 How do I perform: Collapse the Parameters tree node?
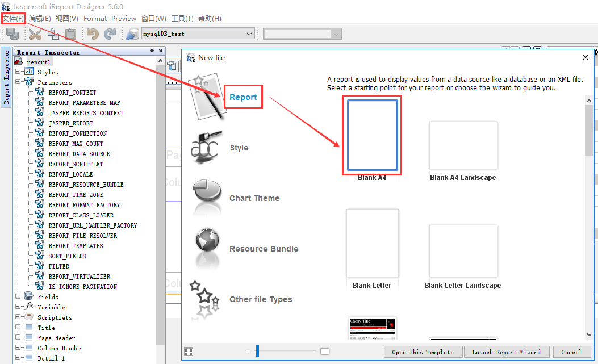pos(18,82)
